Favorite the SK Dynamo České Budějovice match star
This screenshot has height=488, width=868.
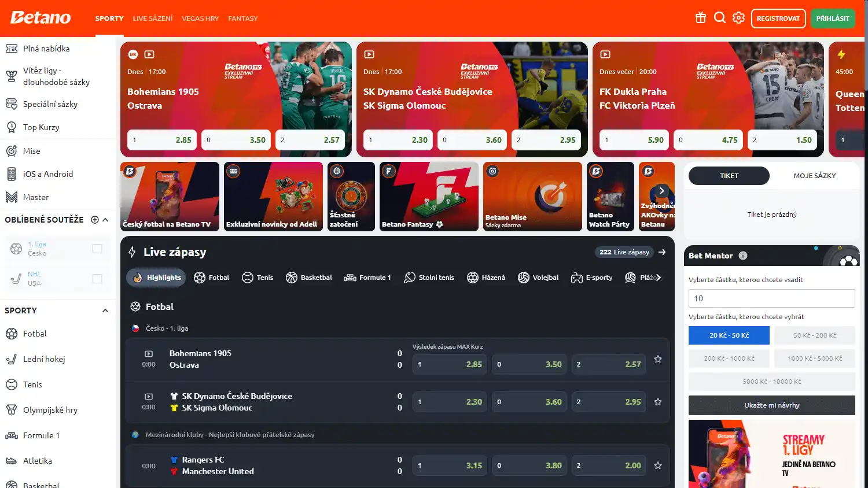(658, 402)
